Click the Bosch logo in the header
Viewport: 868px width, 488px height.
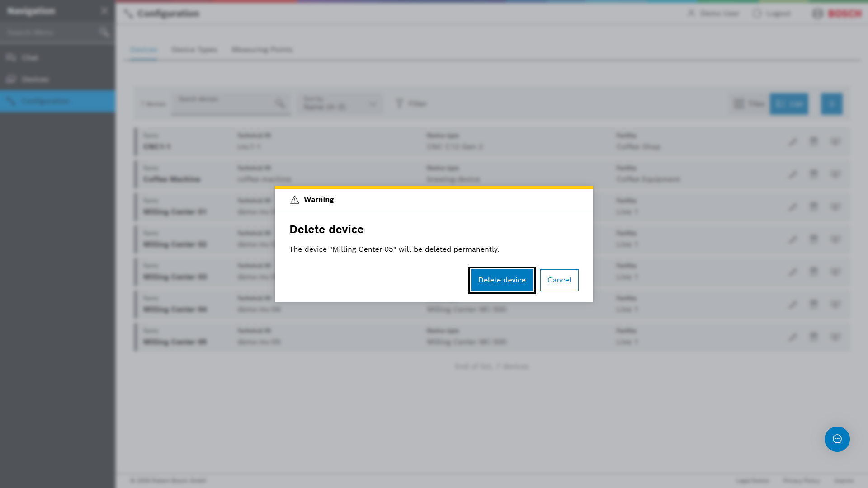(x=837, y=14)
